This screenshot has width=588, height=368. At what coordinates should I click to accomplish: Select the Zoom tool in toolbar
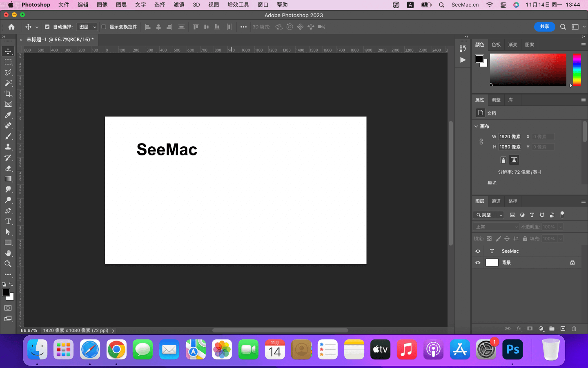pos(8,264)
